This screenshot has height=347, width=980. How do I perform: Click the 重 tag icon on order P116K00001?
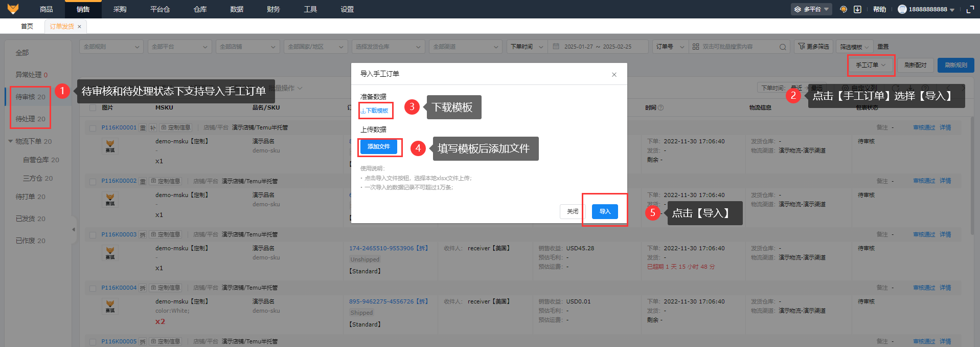143,127
